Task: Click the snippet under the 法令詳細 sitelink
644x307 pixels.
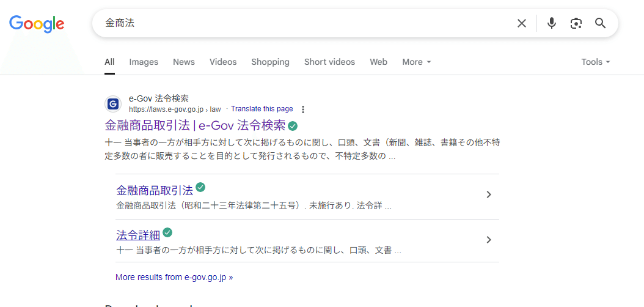Action: tap(258, 250)
